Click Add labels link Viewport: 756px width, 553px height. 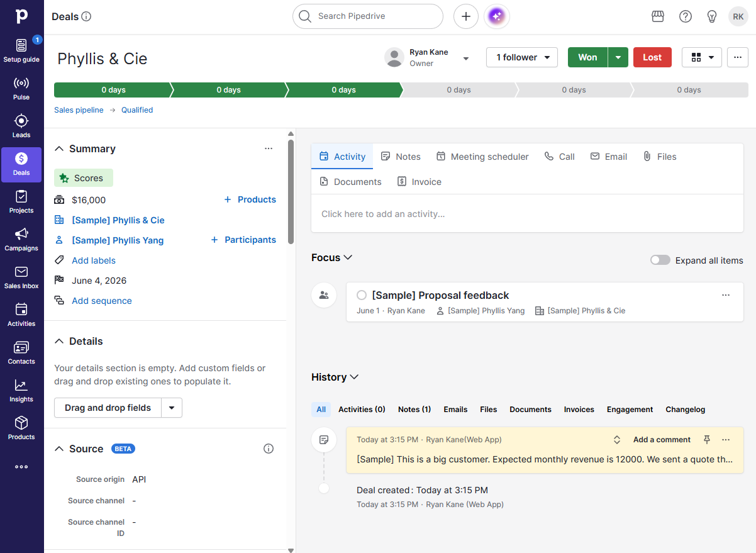94,260
